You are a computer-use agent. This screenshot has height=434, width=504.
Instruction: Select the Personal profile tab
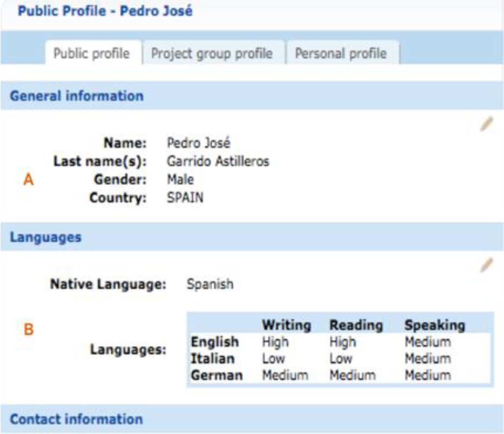pyautogui.click(x=341, y=53)
